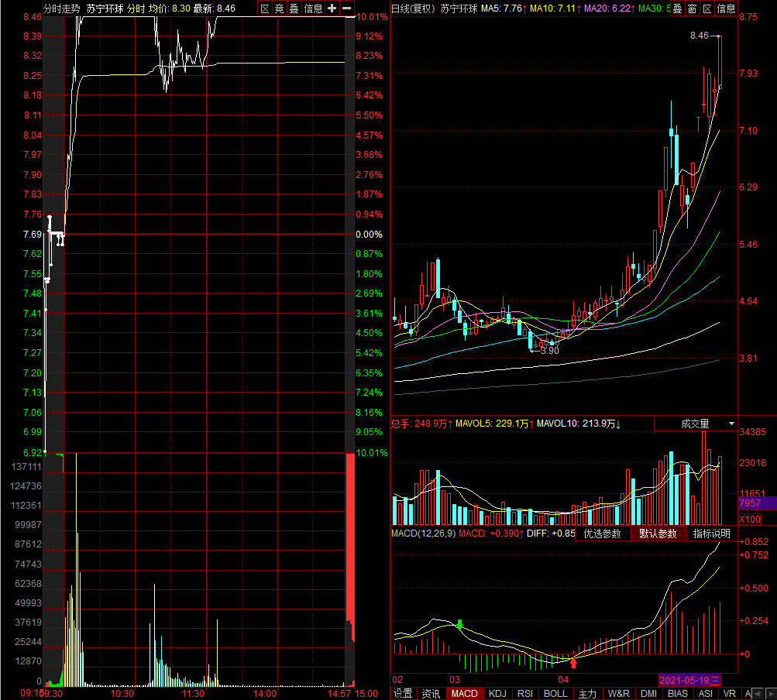Click the MA20: 6.22 label
Viewport: 777px width, 700px height.
(x=610, y=9)
